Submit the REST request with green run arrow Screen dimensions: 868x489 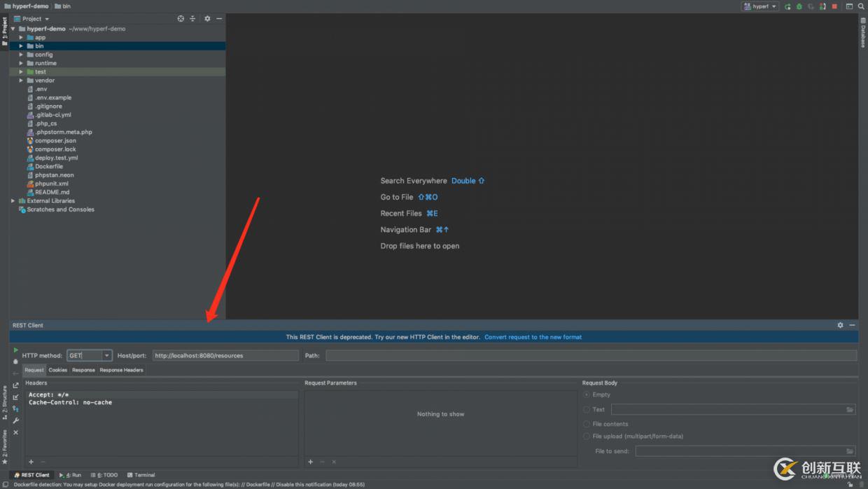16,350
